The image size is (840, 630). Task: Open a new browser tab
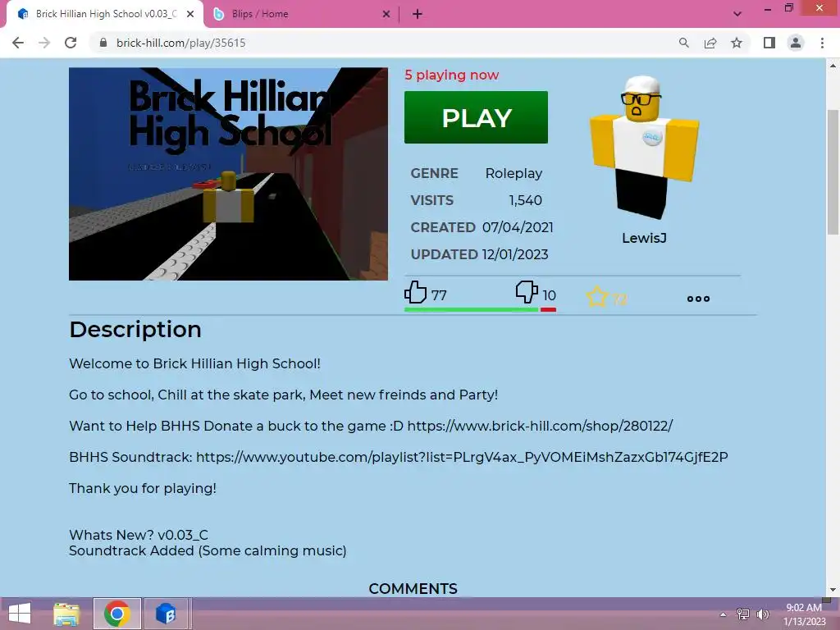point(418,15)
